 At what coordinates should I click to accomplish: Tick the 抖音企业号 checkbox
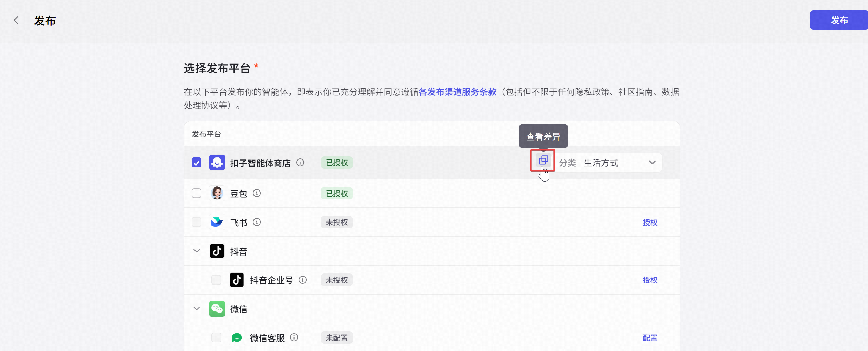pos(216,280)
